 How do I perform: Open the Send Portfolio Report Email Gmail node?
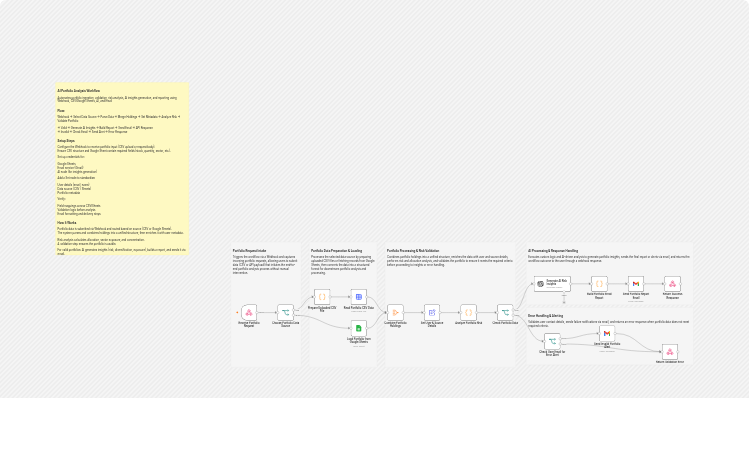tap(636, 284)
